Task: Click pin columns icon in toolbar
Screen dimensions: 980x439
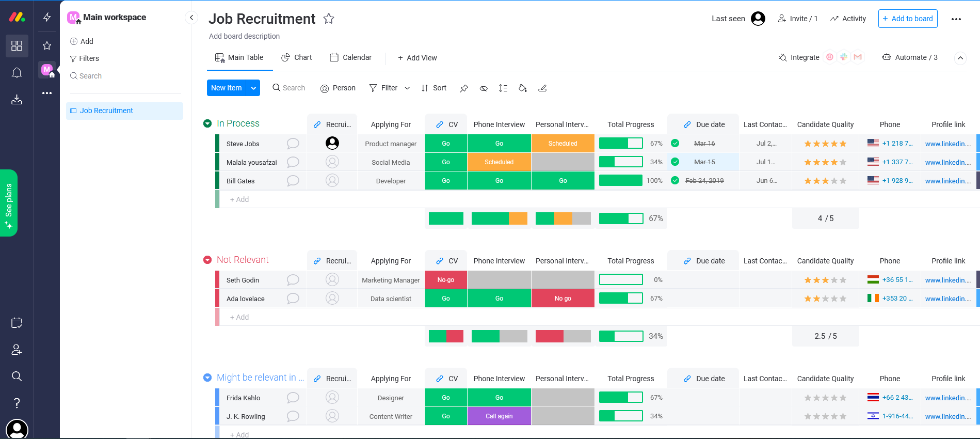Action: [464, 88]
